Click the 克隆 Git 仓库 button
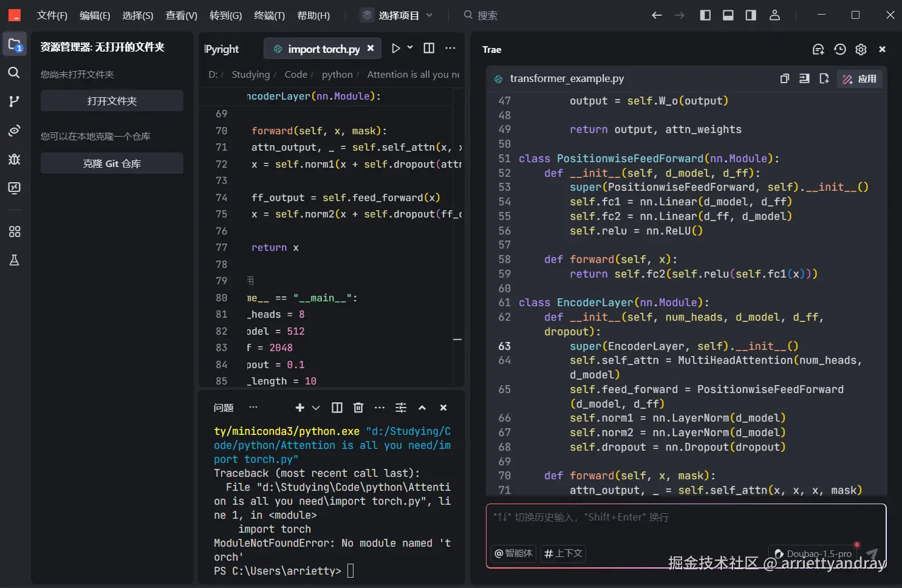Screen dimensions: 902x588 [112, 163]
